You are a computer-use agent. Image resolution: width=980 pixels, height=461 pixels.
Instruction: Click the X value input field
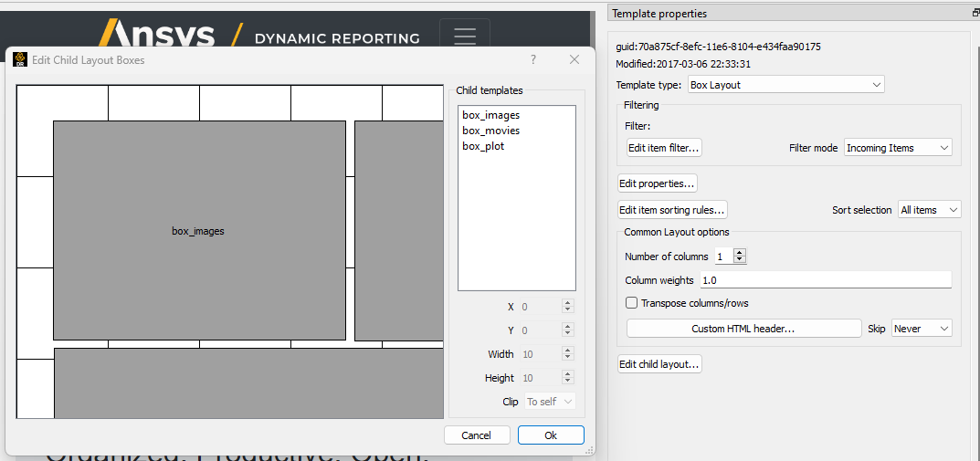coord(541,307)
